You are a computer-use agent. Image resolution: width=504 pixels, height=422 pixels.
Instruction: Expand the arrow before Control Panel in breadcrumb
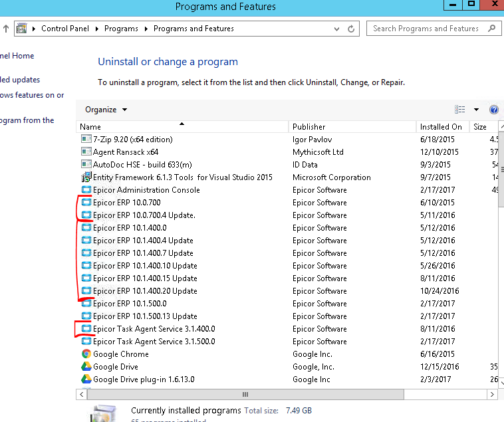[34, 29]
